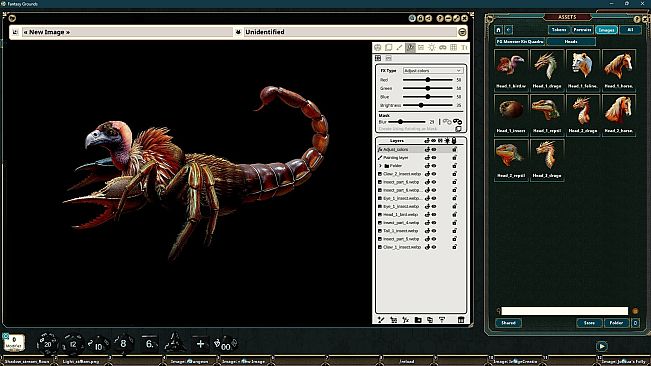The image size is (651, 366).
Task: Toggle visibility of Adjust_colors layer
Action: click(x=434, y=149)
